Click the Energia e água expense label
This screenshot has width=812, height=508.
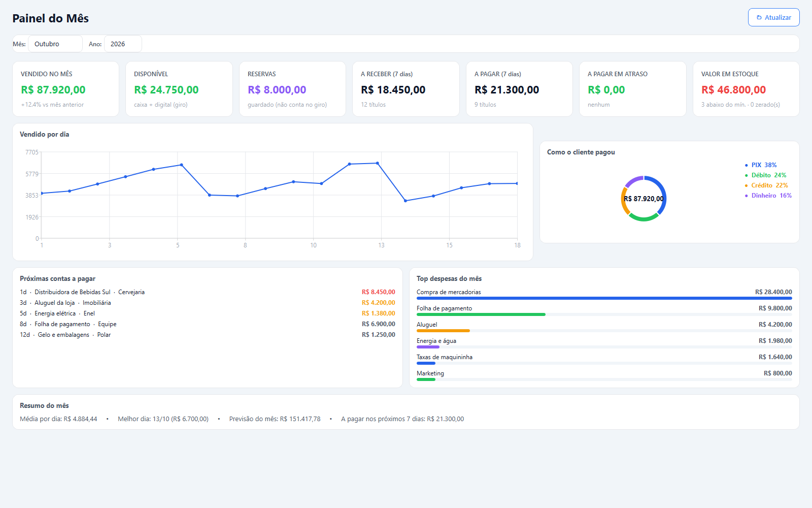(x=436, y=341)
